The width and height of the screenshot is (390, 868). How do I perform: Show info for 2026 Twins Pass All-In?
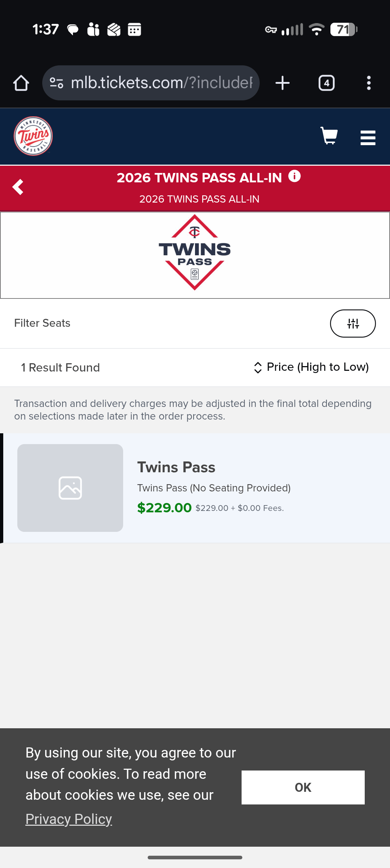(x=295, y=177)
